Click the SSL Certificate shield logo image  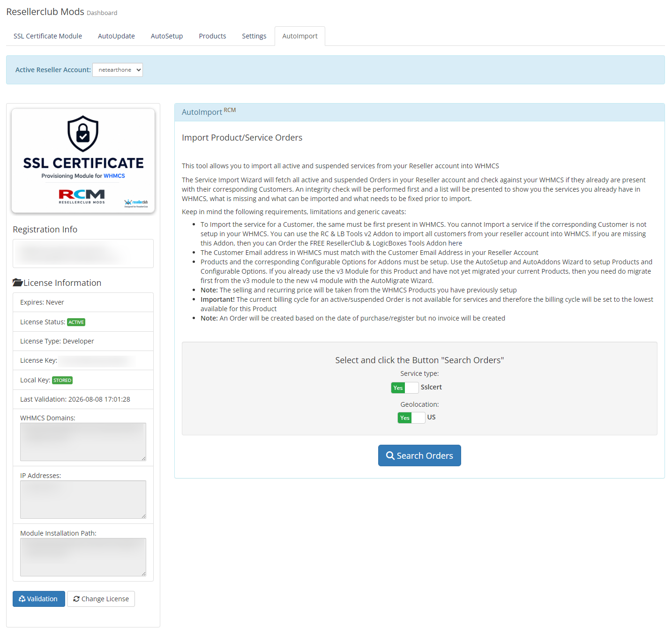[x=83, y=161]
